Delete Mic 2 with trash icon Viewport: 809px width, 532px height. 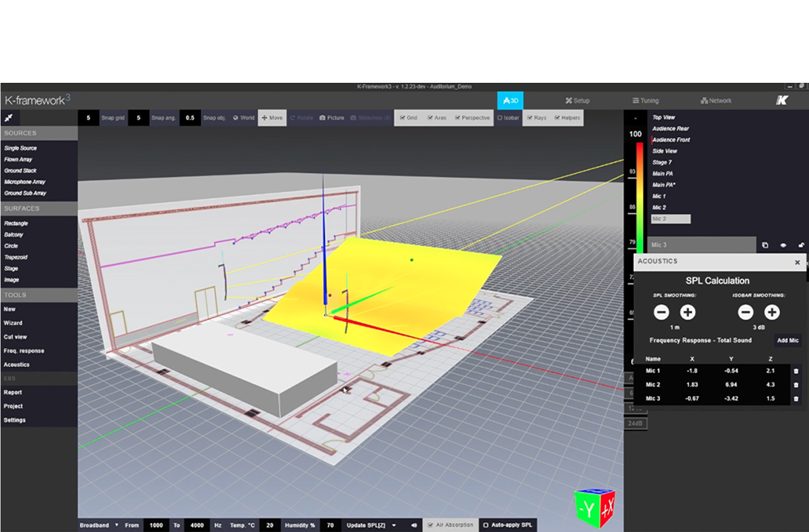(x=796, y=385)
